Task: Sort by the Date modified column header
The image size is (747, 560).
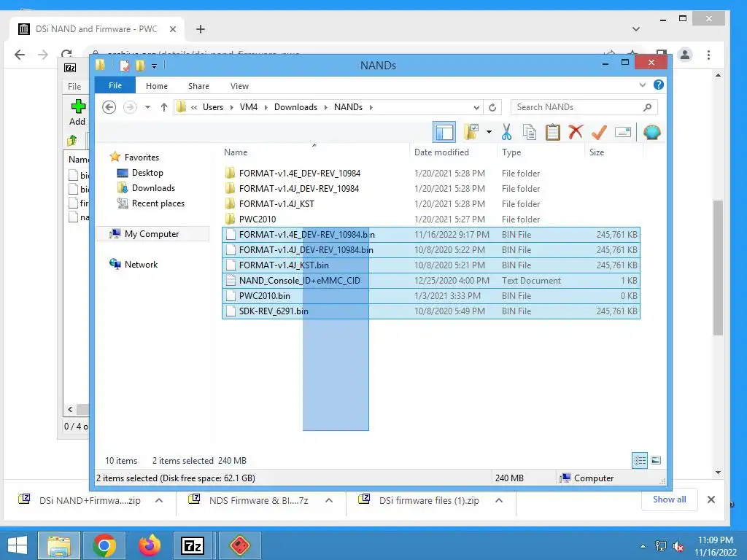Action: (x=453, y=152)
